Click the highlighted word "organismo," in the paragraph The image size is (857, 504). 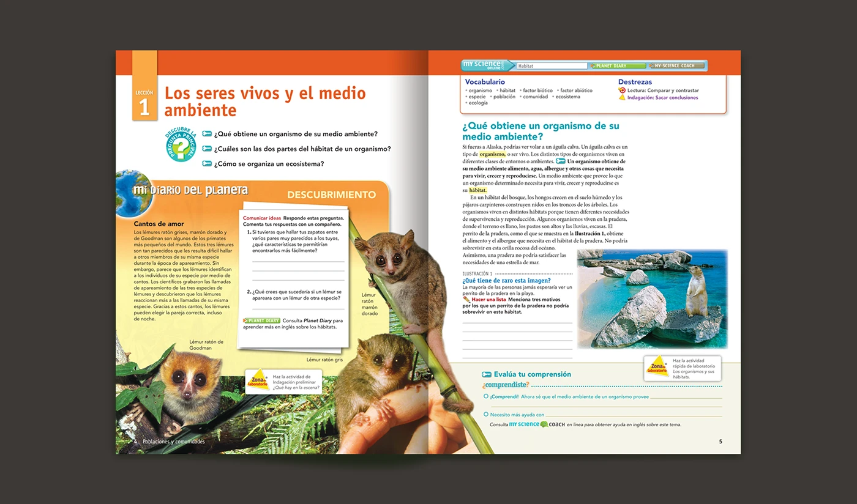(x=493, y=154)
